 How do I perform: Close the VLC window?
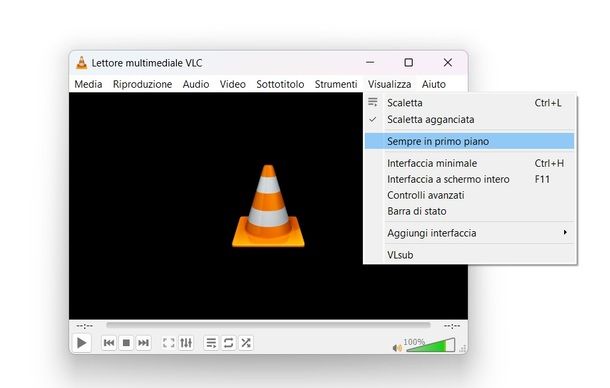click(x=448, y=62)
